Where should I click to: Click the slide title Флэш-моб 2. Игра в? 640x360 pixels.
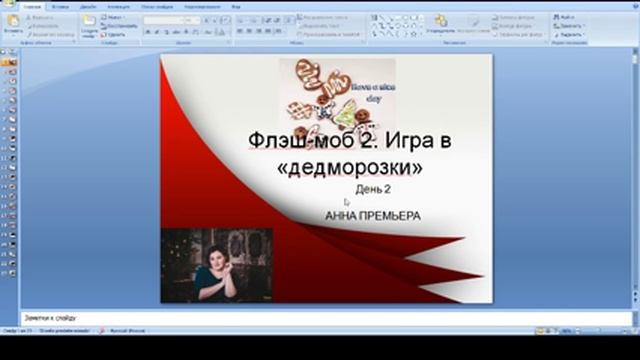pos(350,141)
